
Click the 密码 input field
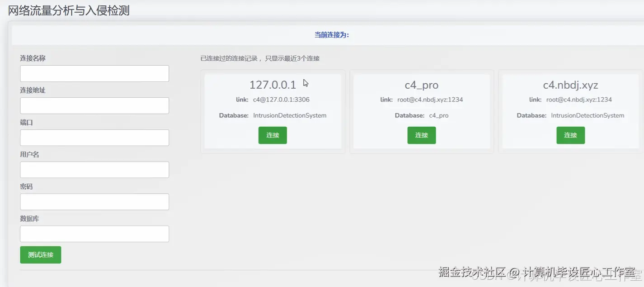pos(94,201)
